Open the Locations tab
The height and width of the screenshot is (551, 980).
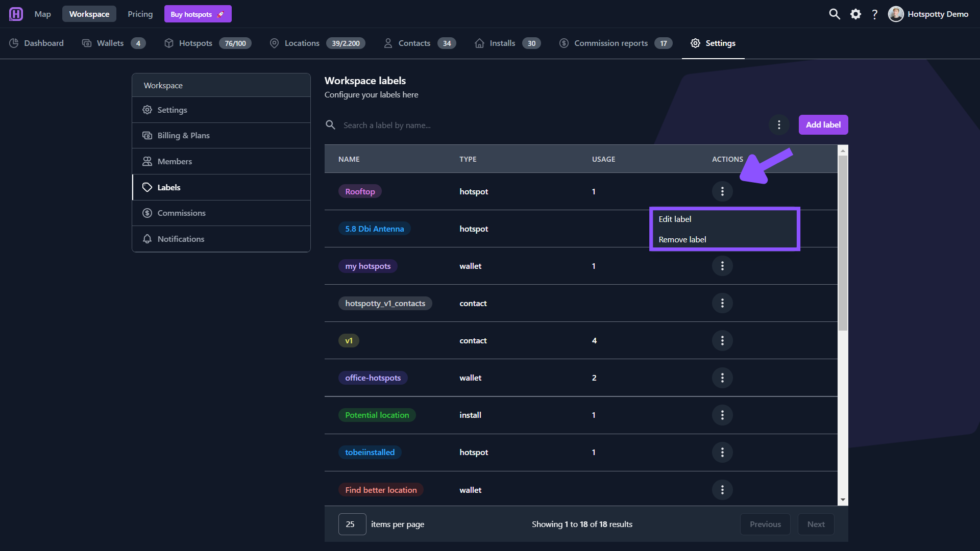coord(317,43)
